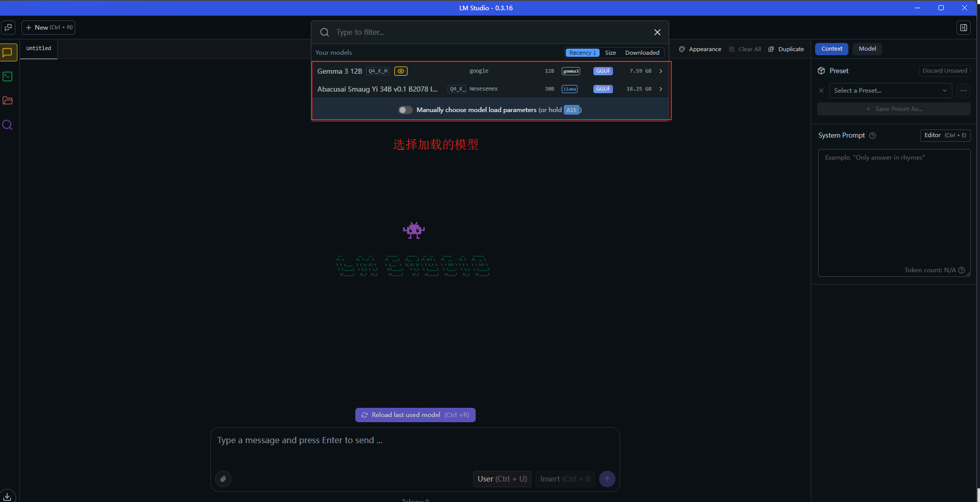Viewport: 980px width, 502px height.
Task: Click Reload last used model
Action: pyautogui.click(x=415, y=414)
